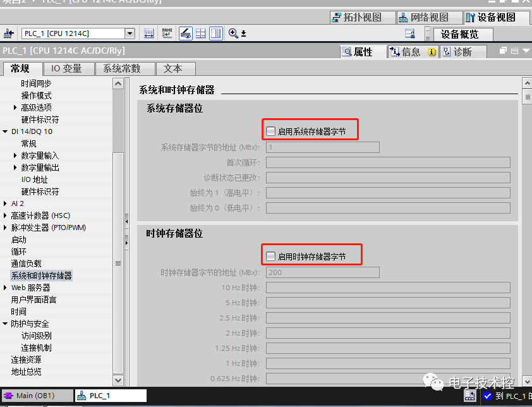Select 时间同步 in the tree
The height and width of the screenshot is (407, 532).
point(36,83)
